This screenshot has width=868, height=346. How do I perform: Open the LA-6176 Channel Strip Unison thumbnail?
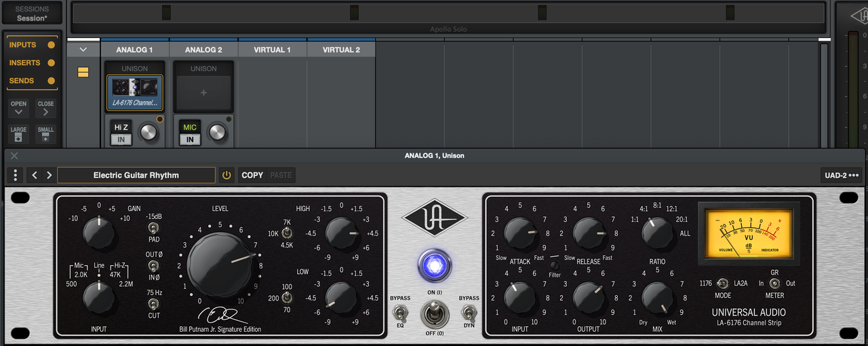[x=134, y=93]
